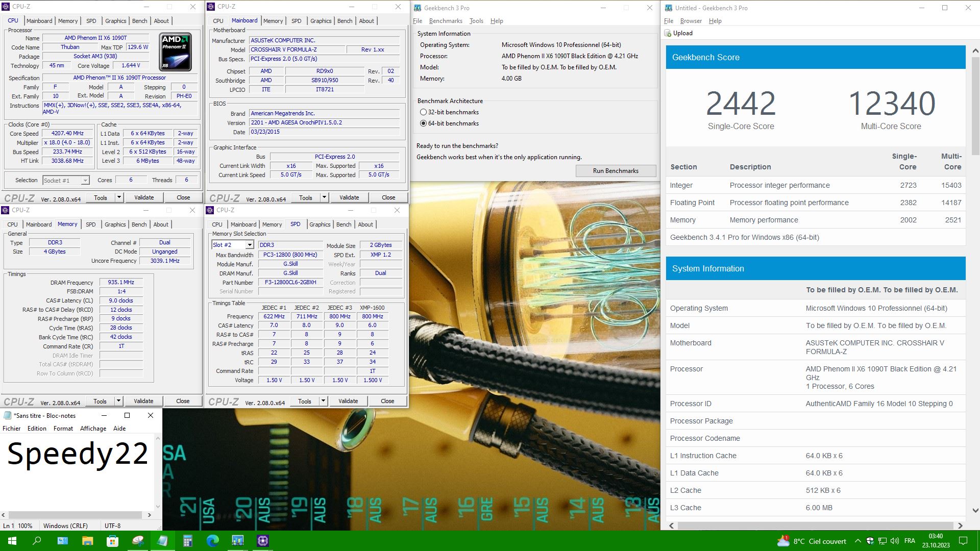
Task: Click AMD Phenom II logo image
Action: pos(176,52)
